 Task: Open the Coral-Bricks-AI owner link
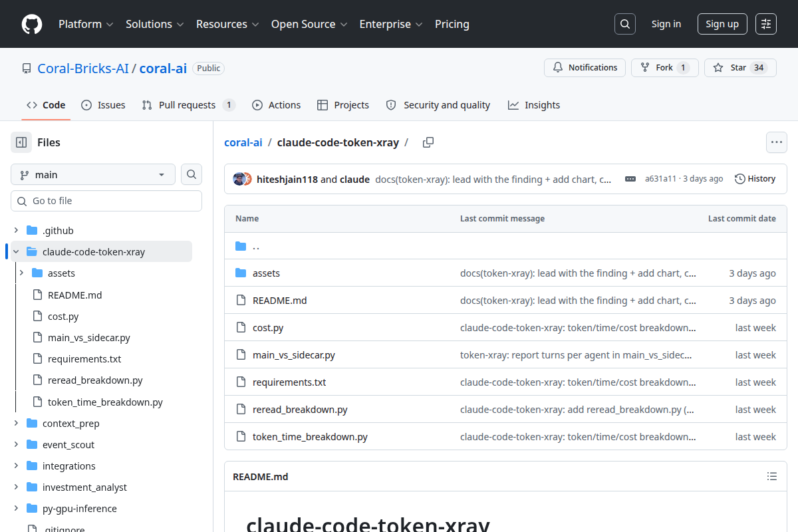(83, 68)
